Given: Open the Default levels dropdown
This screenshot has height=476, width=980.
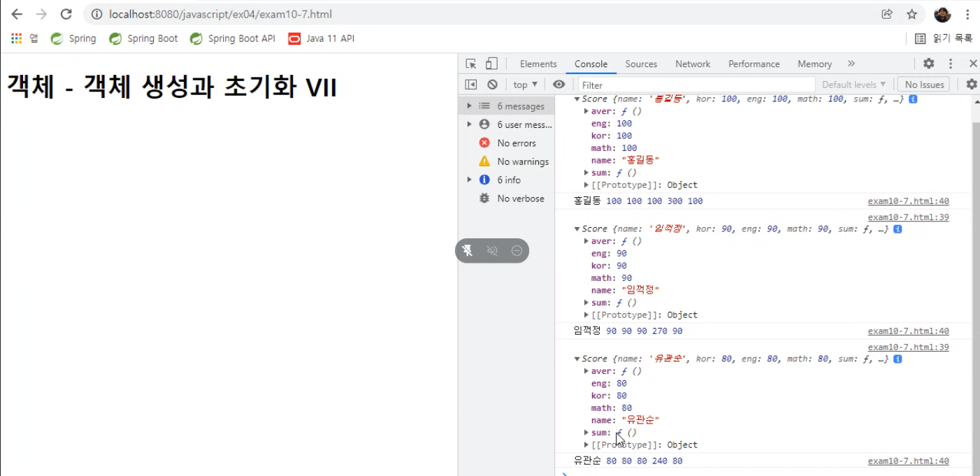Looking at the screenshot, I should [x=854, y=85].
